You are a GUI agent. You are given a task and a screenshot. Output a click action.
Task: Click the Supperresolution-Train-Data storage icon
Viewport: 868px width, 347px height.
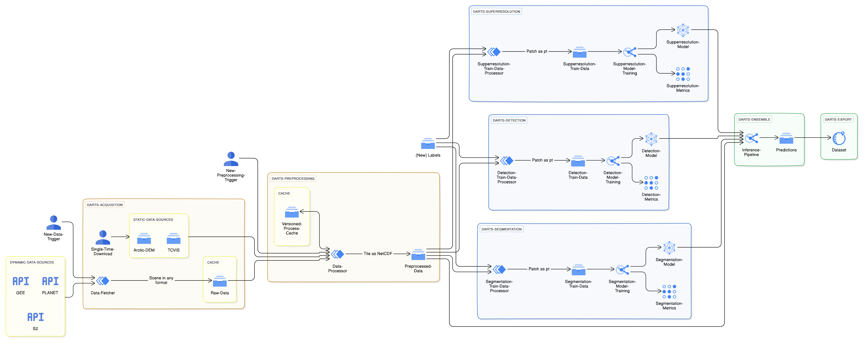click(x=580, y=52)
